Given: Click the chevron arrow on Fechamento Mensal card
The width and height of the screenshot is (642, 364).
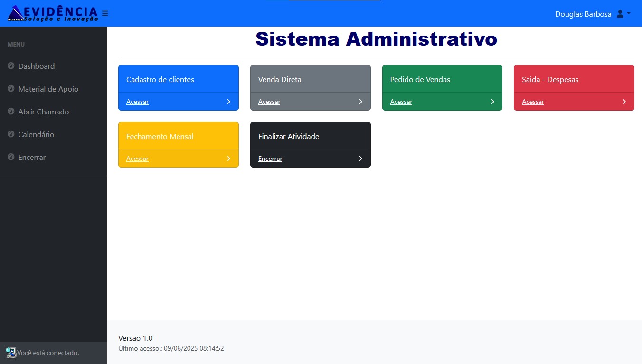Looking at the screenshot, I should pos(228,159).
